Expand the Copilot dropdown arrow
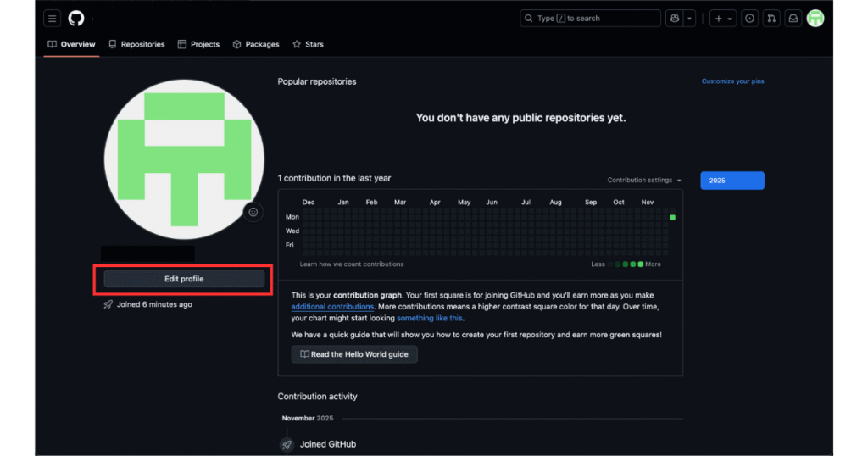Image resolution: width=868 pixels, height=456 pixels. (690, 19)
